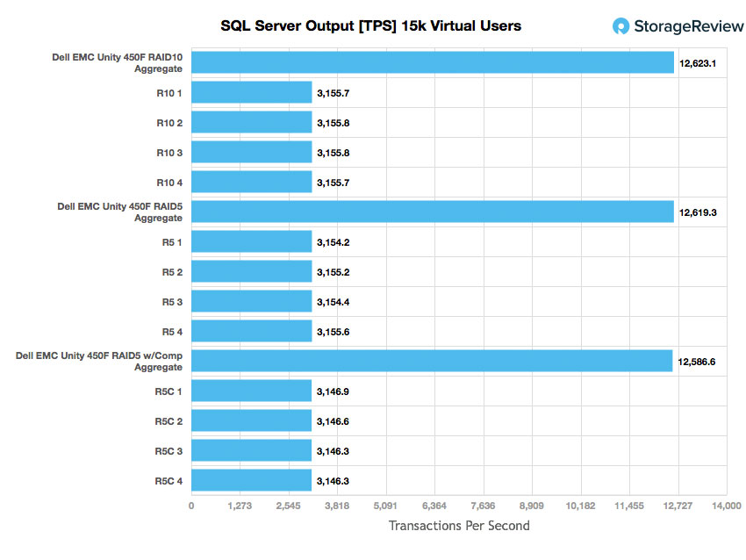Click the value label 3,146.9
This screenshot has width=746, height=560.
(x=333, y=392)
